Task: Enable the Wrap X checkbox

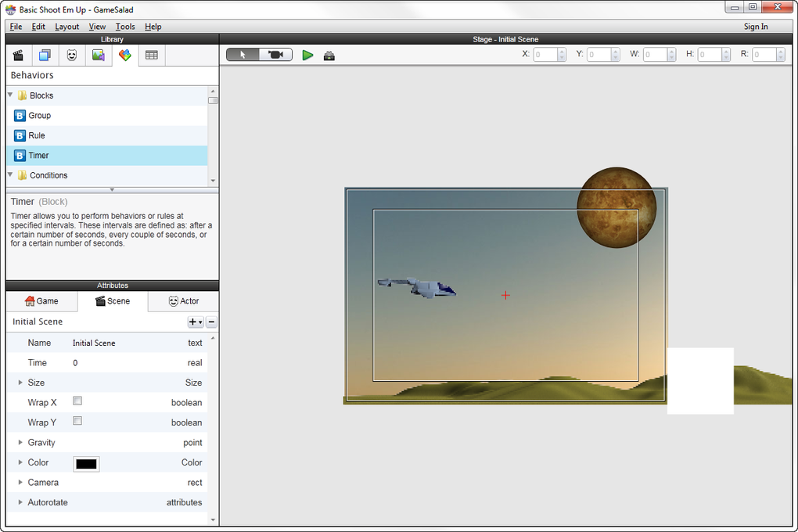Action: 77,401
